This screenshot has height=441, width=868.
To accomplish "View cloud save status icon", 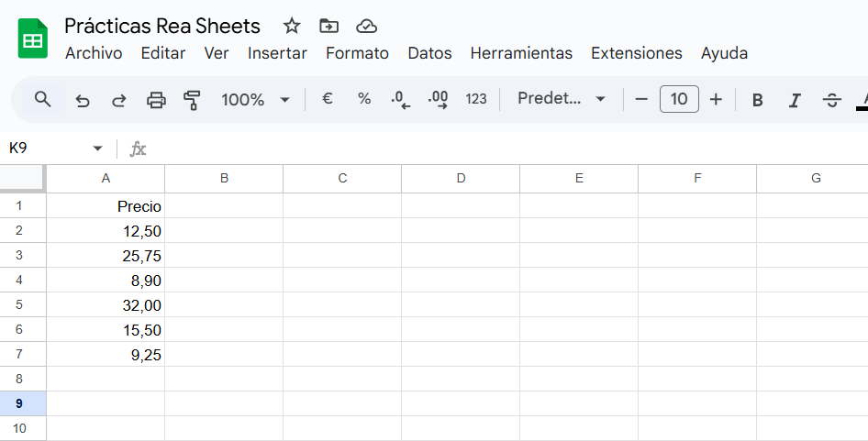I will coord(366,26).
